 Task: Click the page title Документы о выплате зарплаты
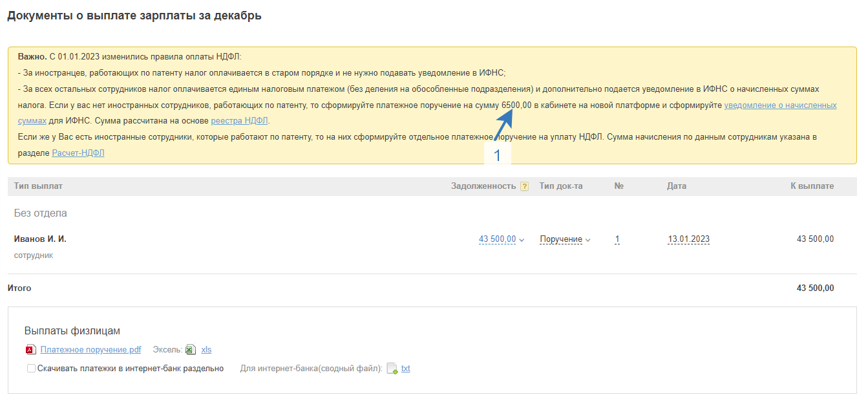(134, 16)
